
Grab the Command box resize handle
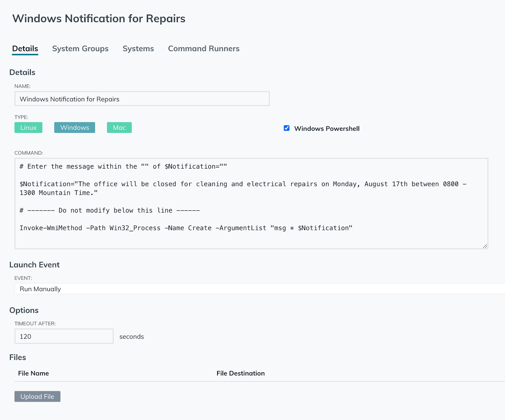[485, 246]
